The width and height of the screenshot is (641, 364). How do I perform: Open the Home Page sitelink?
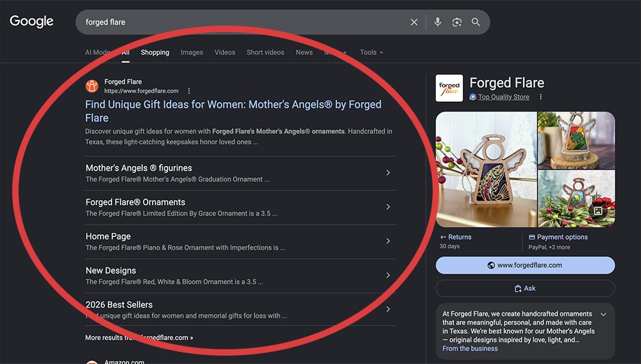(x=108, y=236)
